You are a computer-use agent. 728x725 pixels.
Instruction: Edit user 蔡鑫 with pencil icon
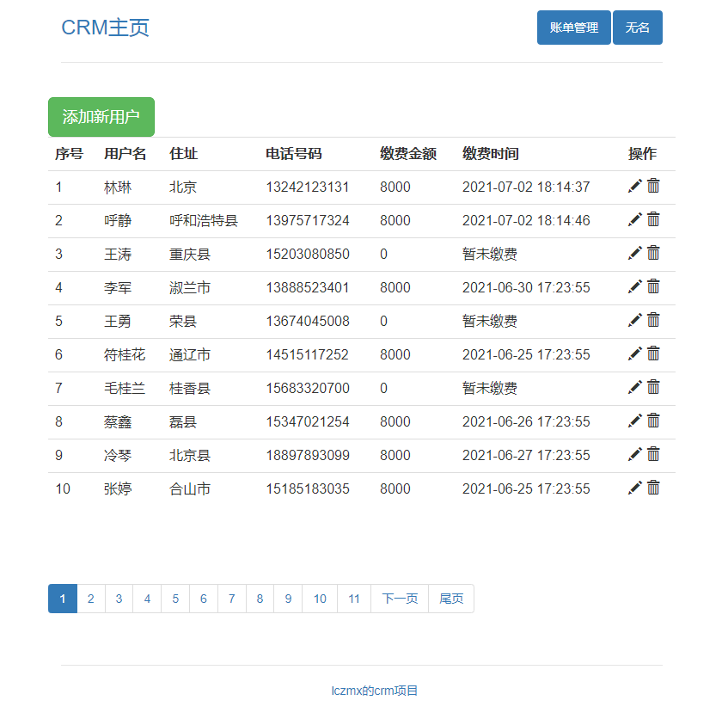click(x=634, y=421)
